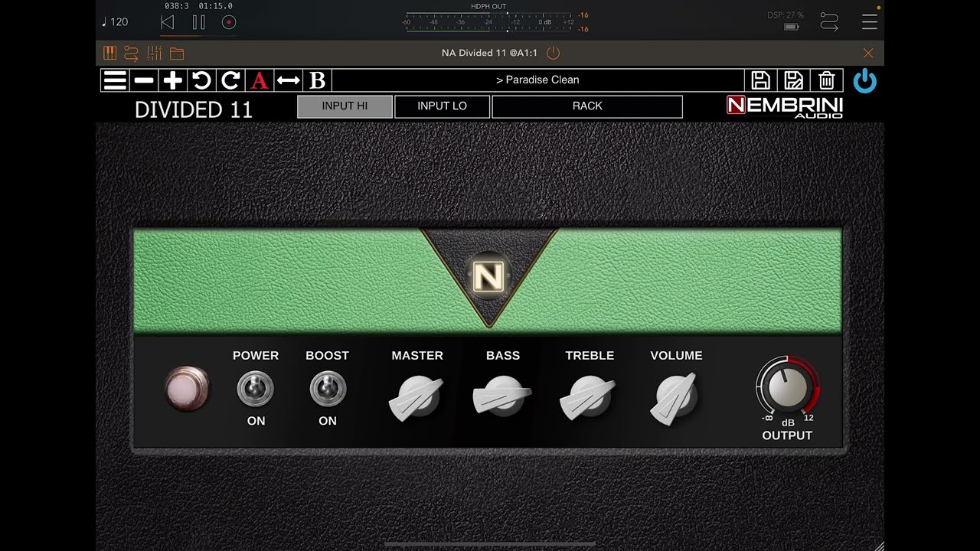Click the battery status icon
This screenshot has width=980, height=551.
[x=792, y=27]
